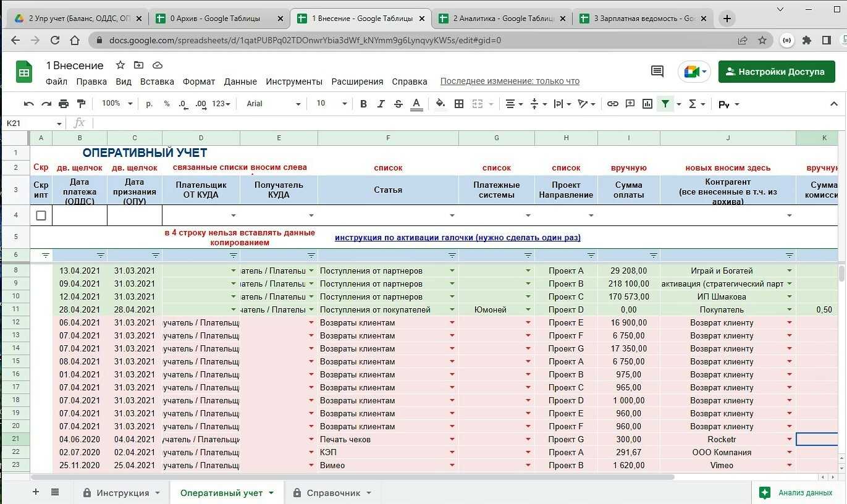The height and width of the screenshot is (504, 847).
Task: Open the Google Meet call button
Action: coord(693,72)
